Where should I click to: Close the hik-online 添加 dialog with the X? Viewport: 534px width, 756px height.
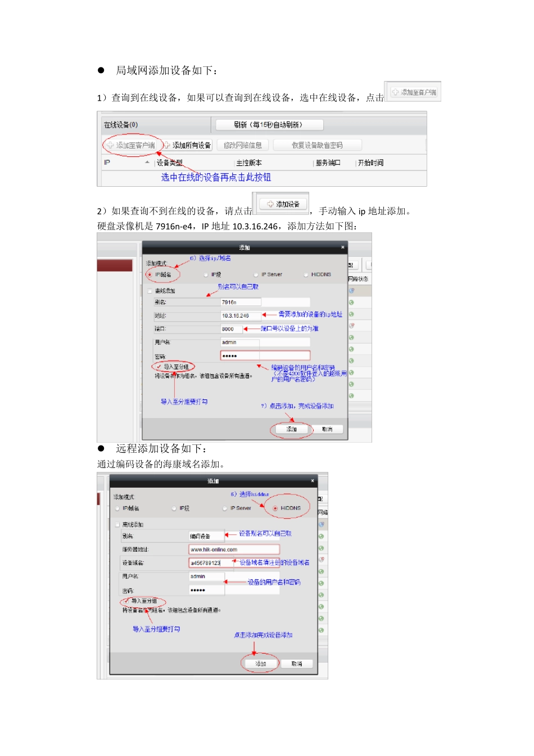[x=313, y=481]
